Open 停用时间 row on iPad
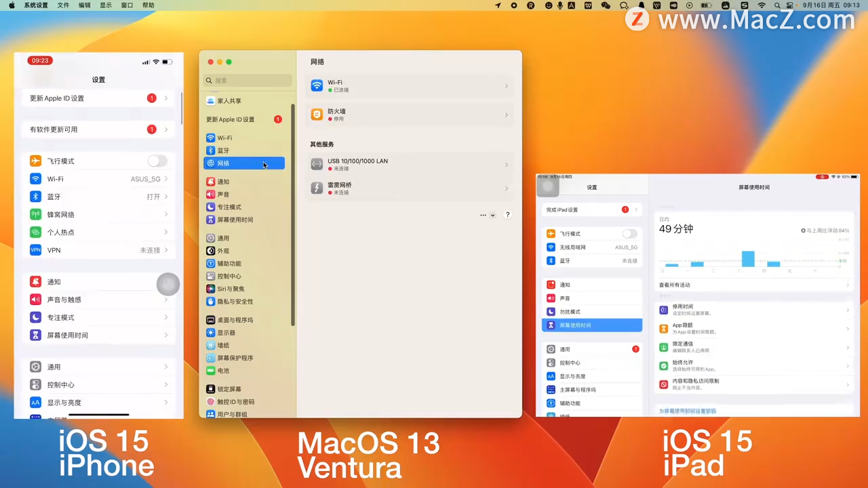 [x=753, y=310]
